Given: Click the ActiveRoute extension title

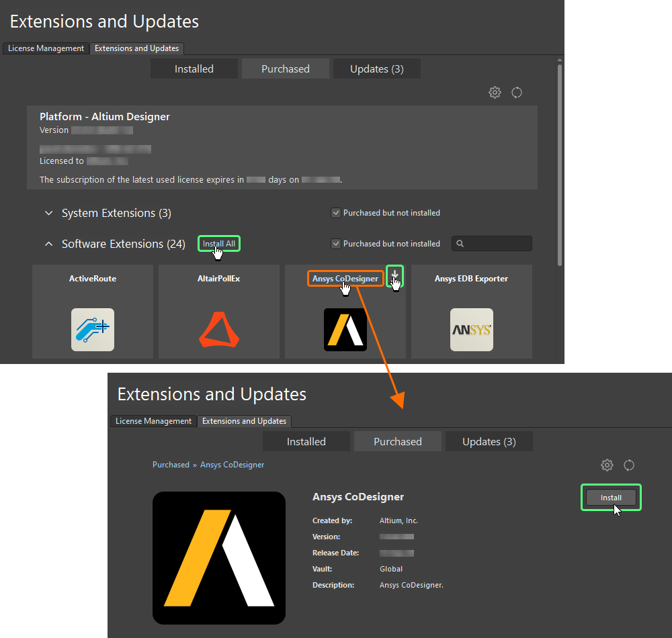Looking at the screenshot, I should 93,279.
